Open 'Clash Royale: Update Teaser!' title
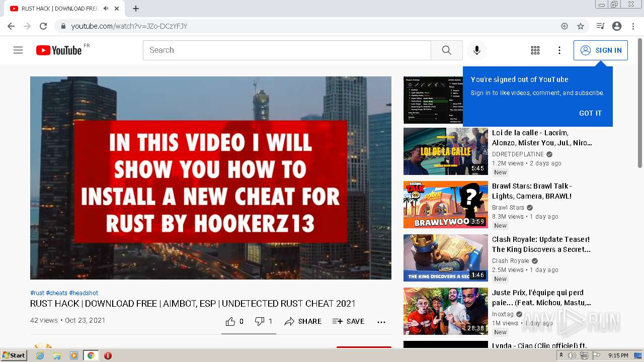 pyautogui.click(x=541, y=244)
